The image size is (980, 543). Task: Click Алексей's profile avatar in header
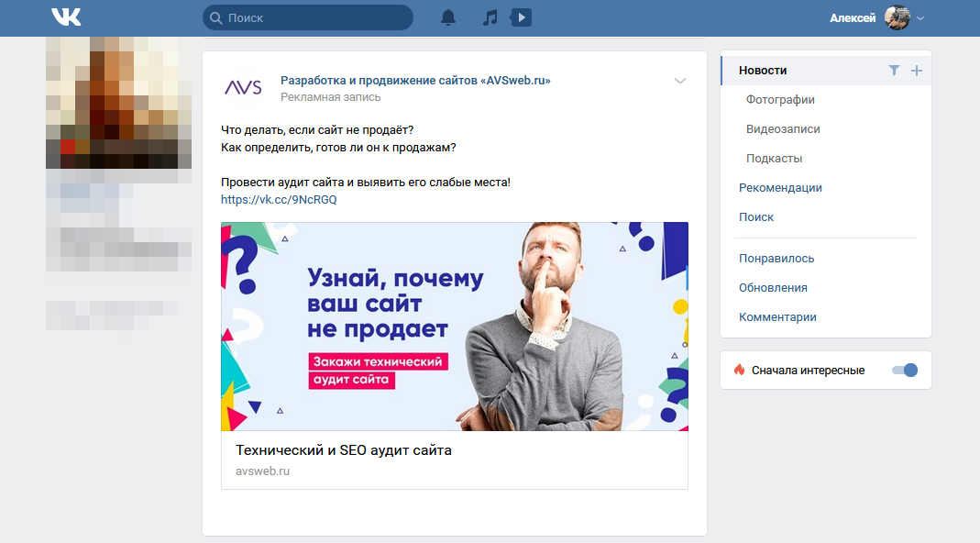coord(897,17)
